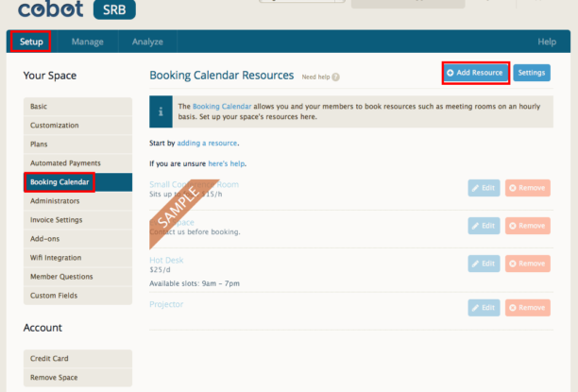The height and width of the screenshot is (392, 578).
Task: Click the SRB space badge
Action: pos(114,9)
